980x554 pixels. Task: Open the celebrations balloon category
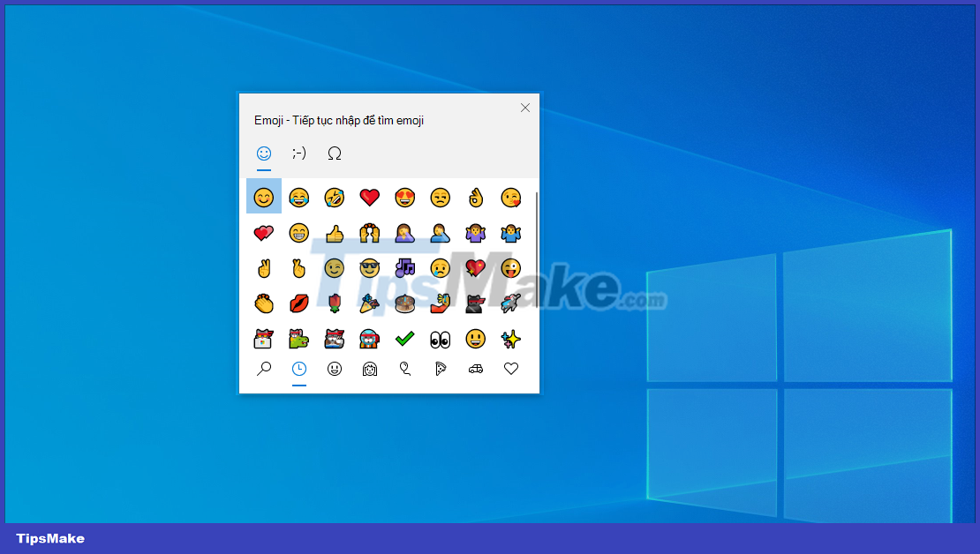coord(404,369)
